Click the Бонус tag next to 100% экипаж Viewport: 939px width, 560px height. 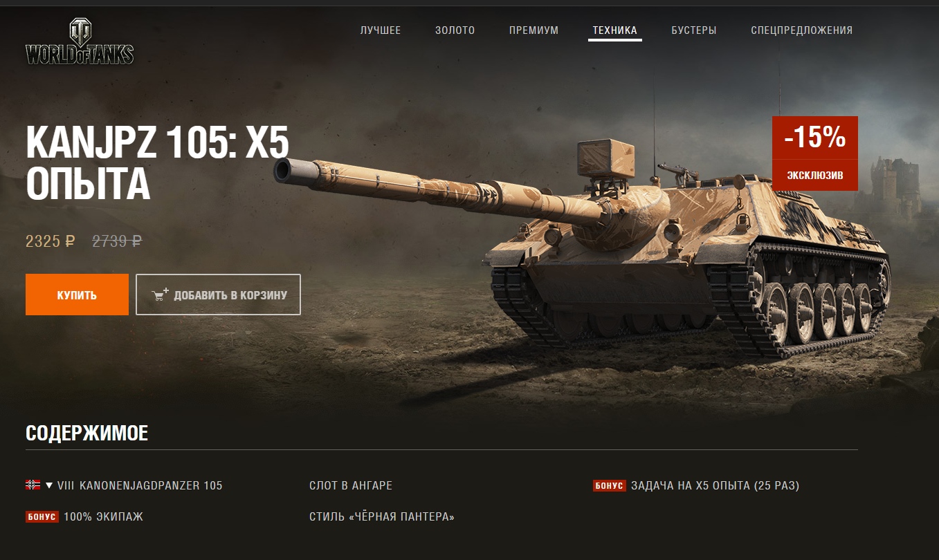click(x=42, y=517)
